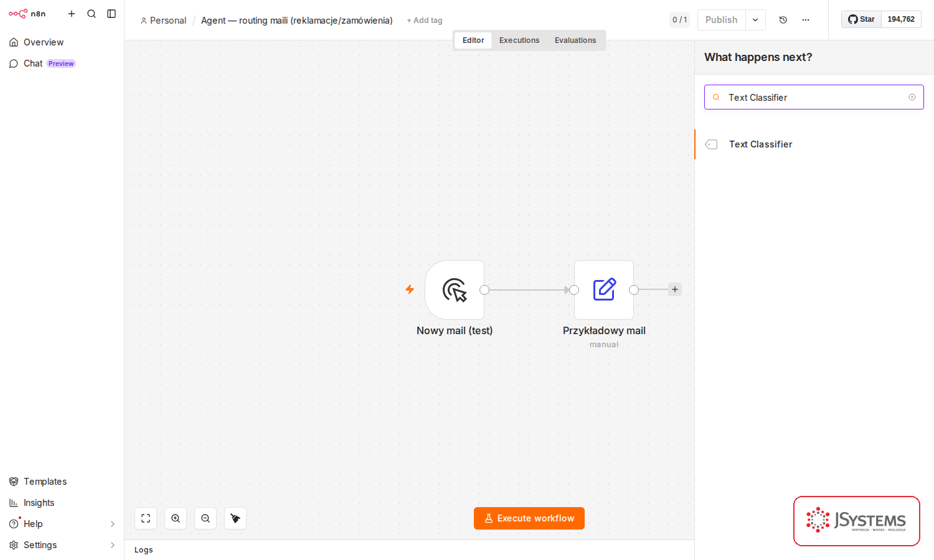Viewport: 934px width, 560px height.
Task: Open Overview page
Action: [x=62, y=42]
